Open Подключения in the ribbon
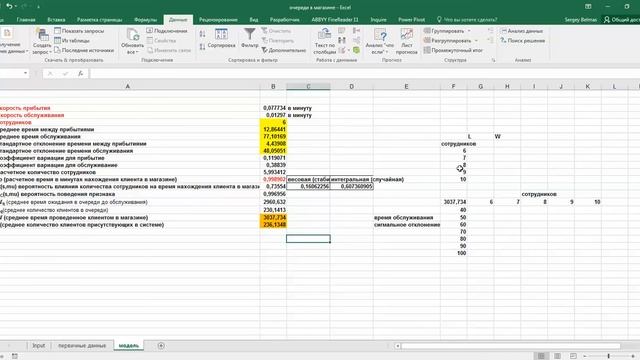Viewport: 640px width, 360px height. [167, 31]
